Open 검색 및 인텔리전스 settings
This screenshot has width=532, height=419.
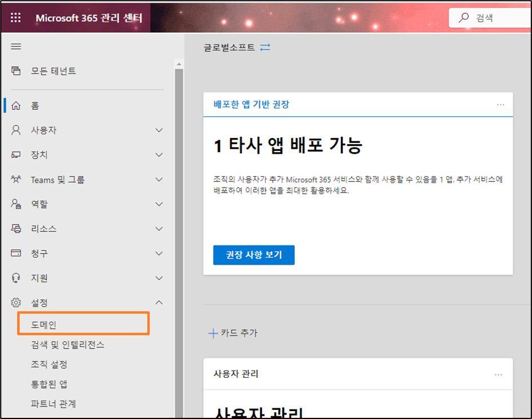tap(68, 345)
